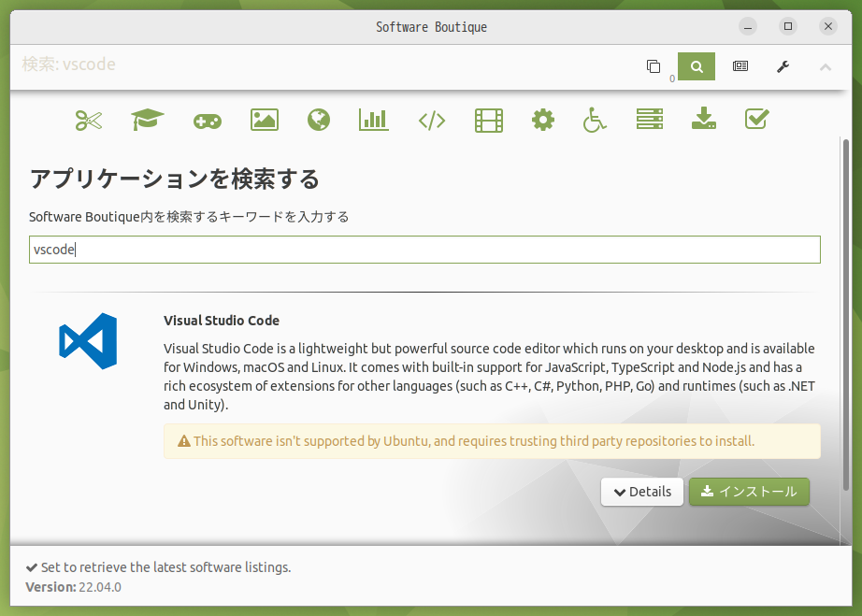This screenshot has height=616, width=862.
Task: Open preferences wrench icon
Action: (783, 66)
